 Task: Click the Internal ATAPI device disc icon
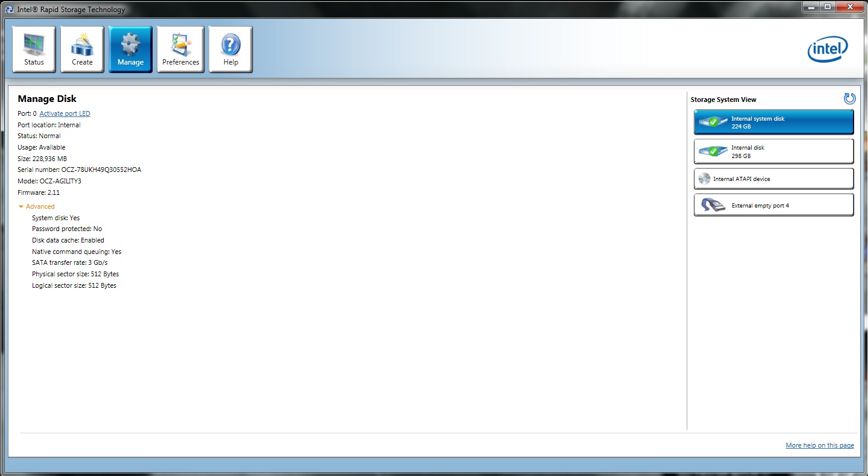click(704, 179)
